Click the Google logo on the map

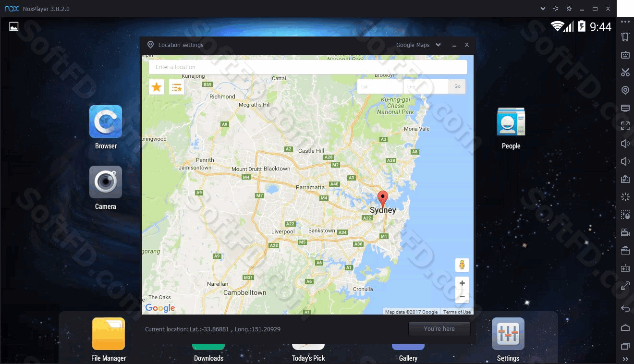pos(160,308)
